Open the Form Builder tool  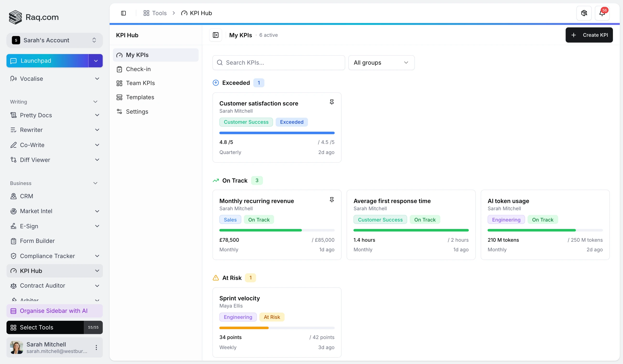tap(37, 241)
